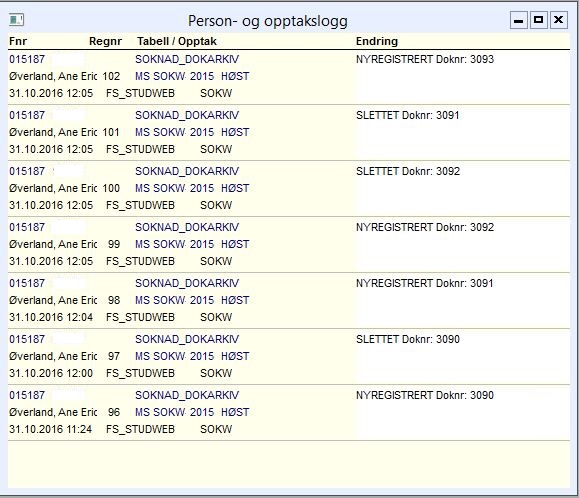The width and height of the screenshot is (579, 498).
Task: Click HØST in the Regnr 98 entry
Action: click(235, 300)
